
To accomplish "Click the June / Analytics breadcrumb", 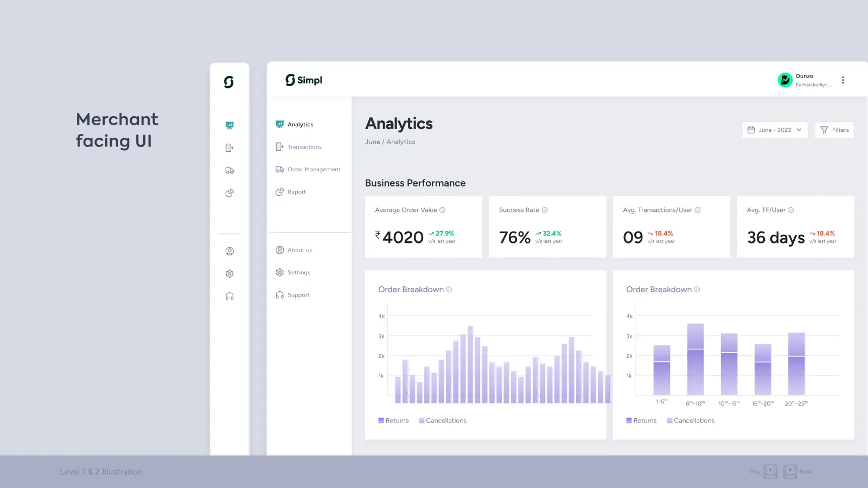I will point(390,142).
